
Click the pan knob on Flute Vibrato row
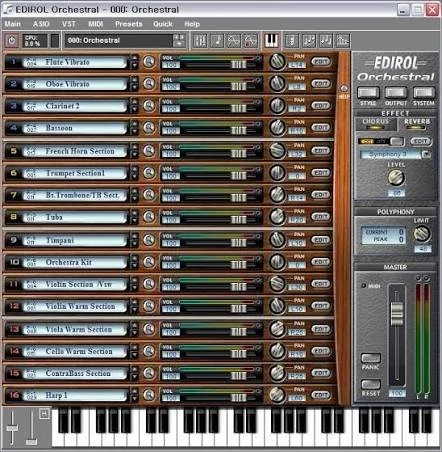277,62
